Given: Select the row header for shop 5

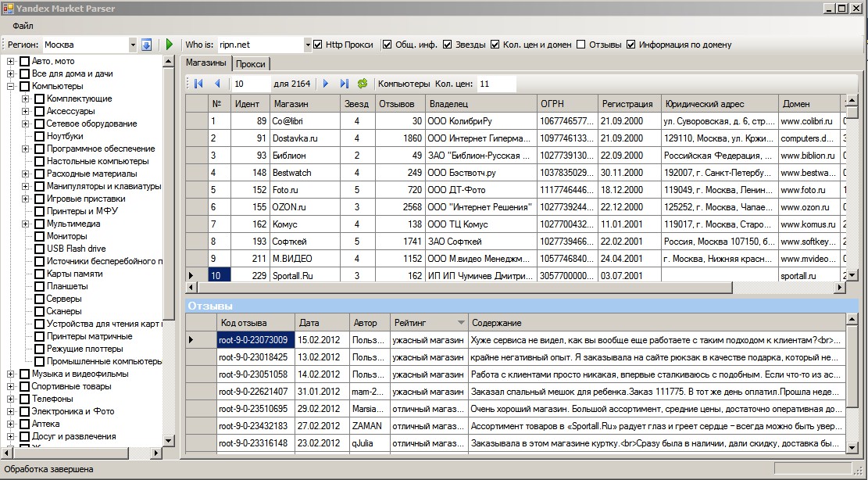Looking at the screenshot, I should click(197, 190).
